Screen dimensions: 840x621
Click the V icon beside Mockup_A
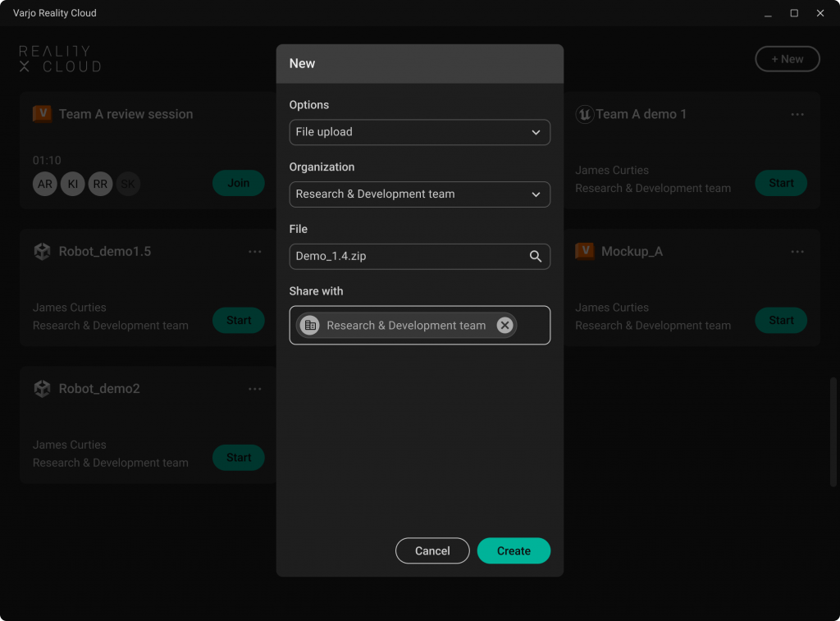click(584, 252)
